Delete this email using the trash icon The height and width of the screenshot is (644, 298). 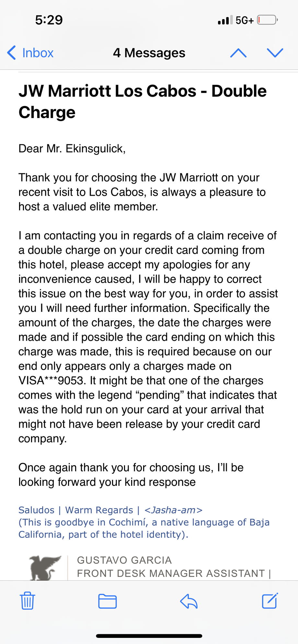[x=28, y=601]
